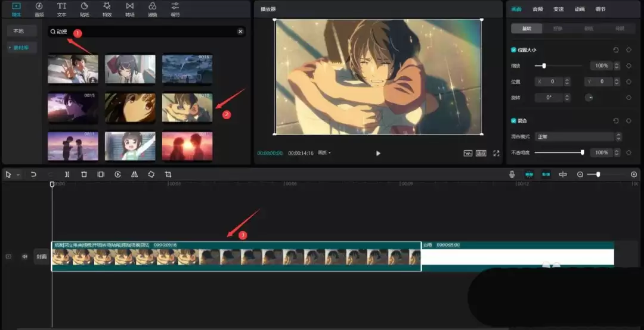The width and height of the screenshot is (644, 330).
Task: Click the 封面 cover button on track
Action: [42, 257]
